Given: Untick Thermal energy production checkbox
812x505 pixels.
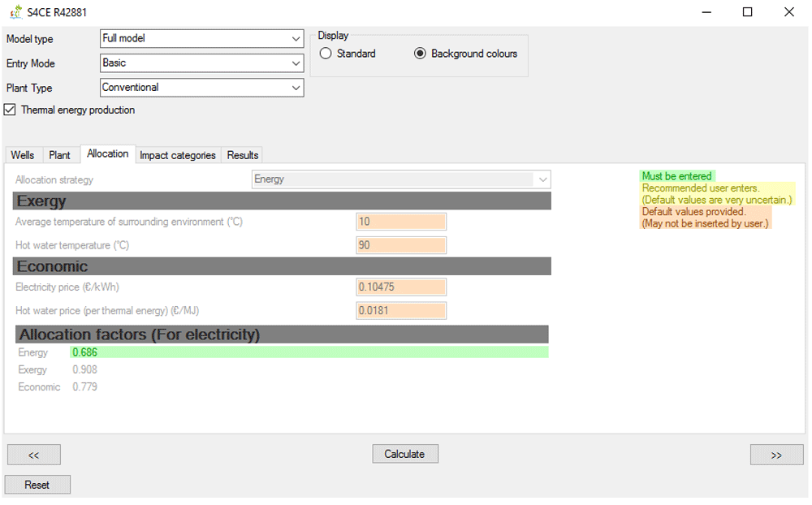Looking at the screenshot, I should pyautogui.click(x=10, y=110).
